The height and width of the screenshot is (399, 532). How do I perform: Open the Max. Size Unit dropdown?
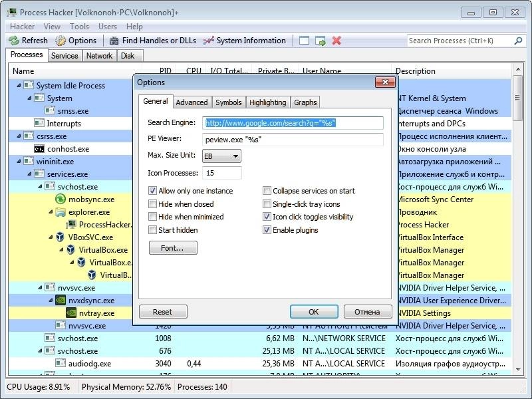pyautogui.click(x=222, y=156)
